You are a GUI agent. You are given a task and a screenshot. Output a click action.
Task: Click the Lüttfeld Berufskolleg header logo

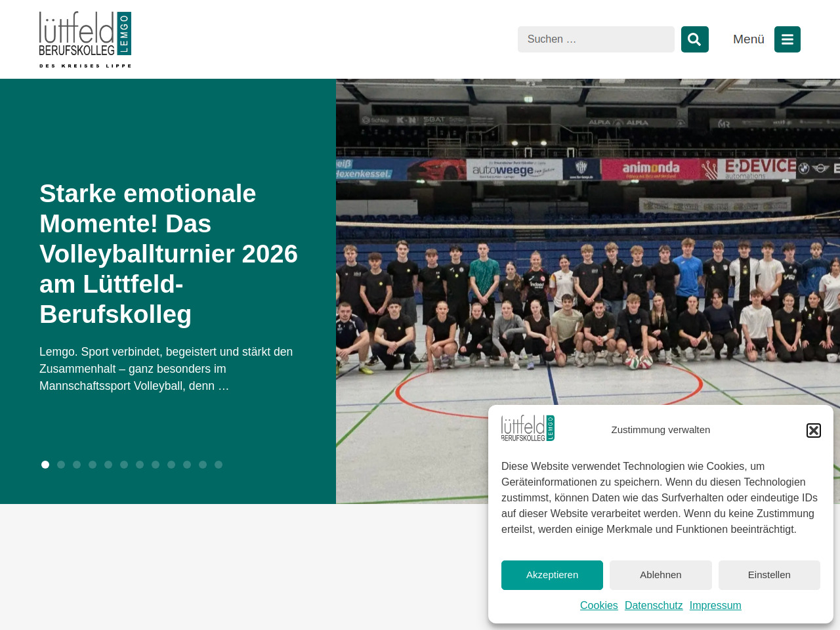click(85, 39)
